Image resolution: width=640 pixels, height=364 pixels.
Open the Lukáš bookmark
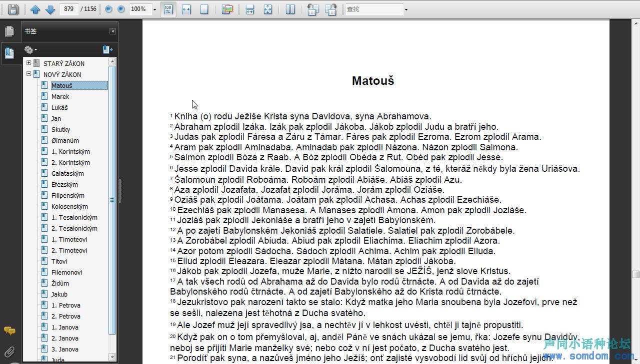click(x=59, y=107)
